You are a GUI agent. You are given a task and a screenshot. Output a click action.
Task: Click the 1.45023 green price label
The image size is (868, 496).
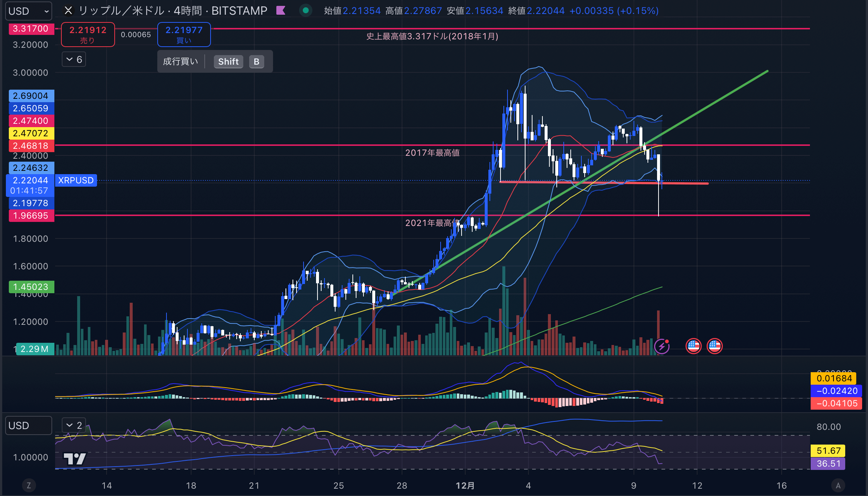[31, 287]
